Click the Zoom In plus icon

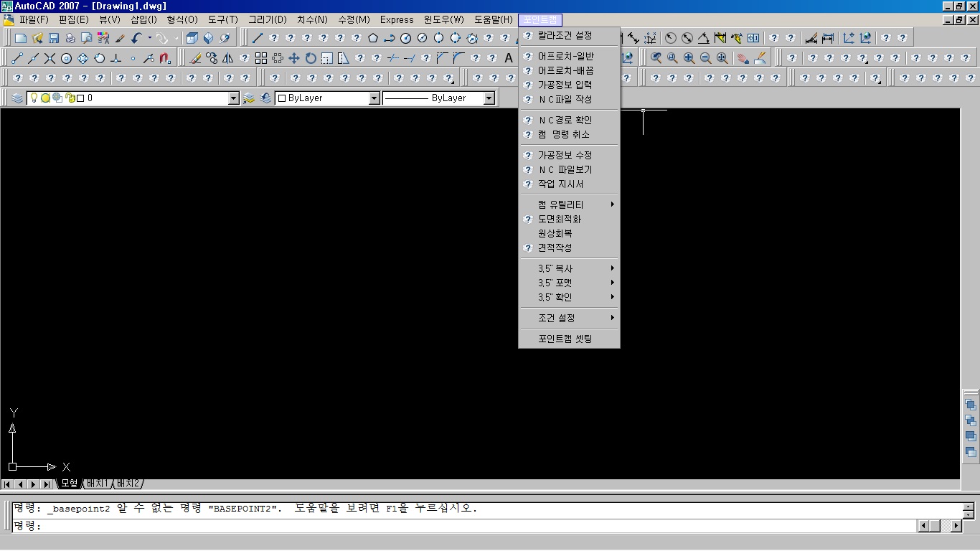point(689,58)
